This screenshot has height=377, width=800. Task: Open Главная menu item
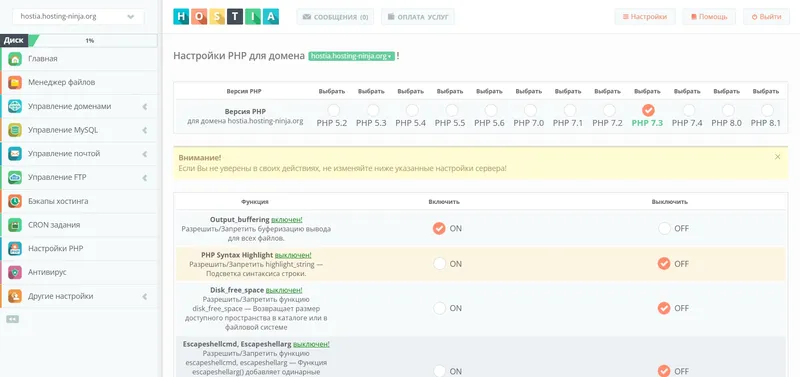79,59
